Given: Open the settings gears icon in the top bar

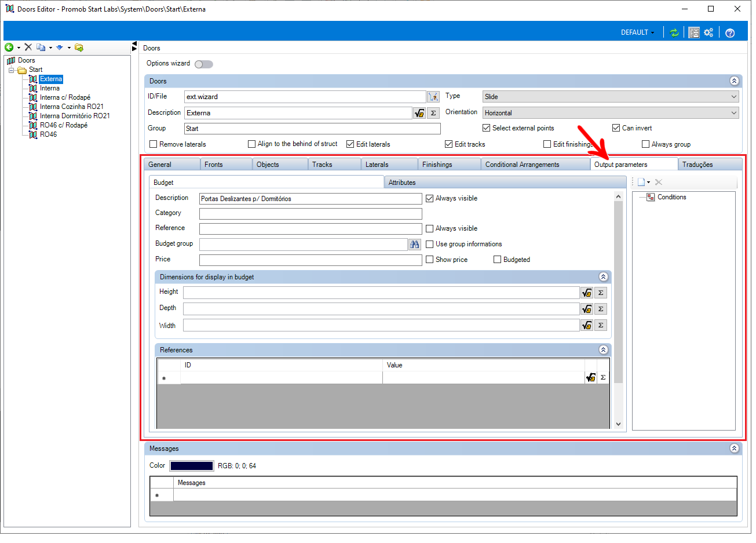Looking at the screenshot, I should tap(708, 32).
